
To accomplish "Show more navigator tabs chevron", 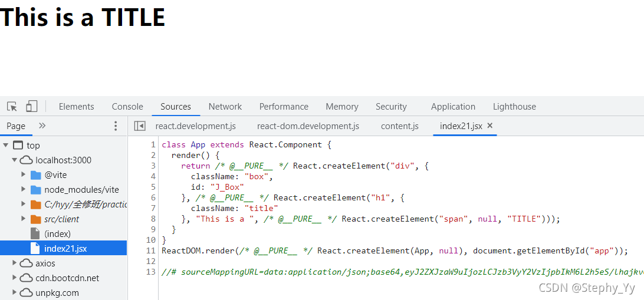I will tap(42, 126).
